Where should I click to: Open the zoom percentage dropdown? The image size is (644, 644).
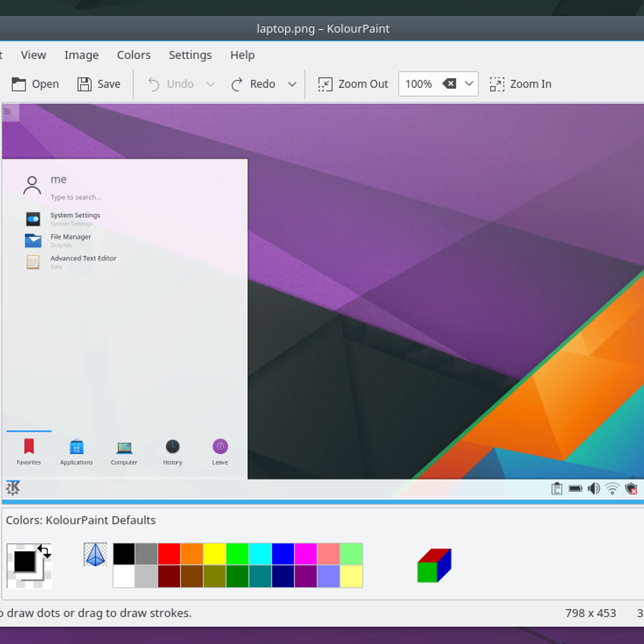(469, 84)
